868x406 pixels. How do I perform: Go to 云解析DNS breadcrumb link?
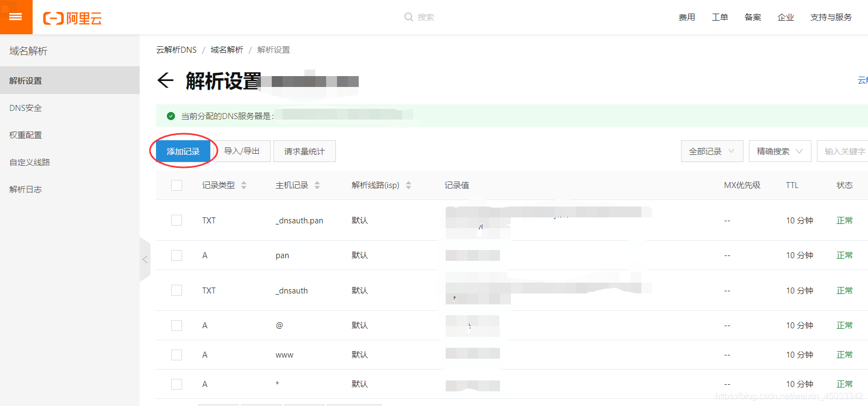177,49
